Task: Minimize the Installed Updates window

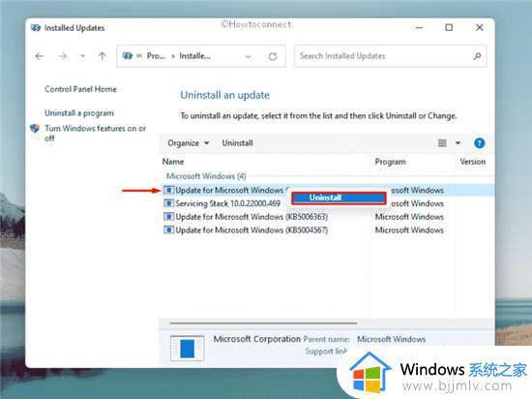Action: (x=419, y=27)
